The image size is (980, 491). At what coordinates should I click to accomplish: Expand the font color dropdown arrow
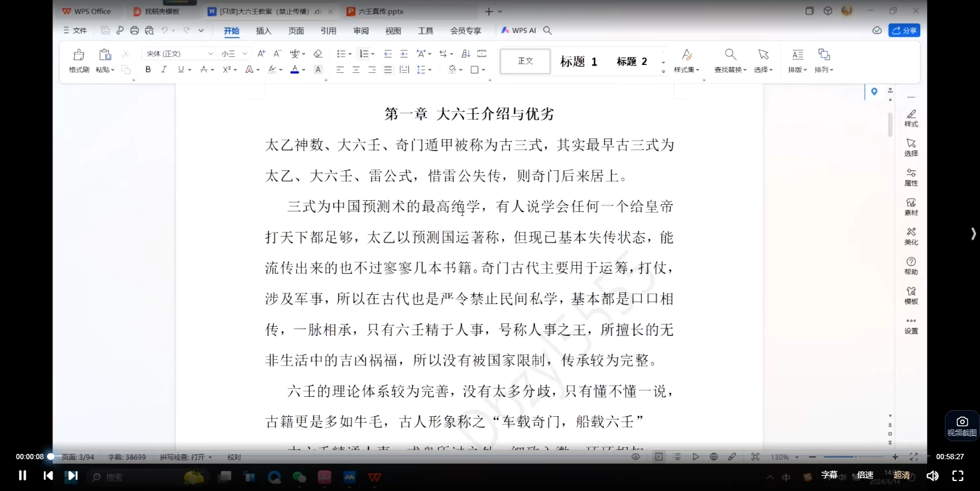pos(304,70)
